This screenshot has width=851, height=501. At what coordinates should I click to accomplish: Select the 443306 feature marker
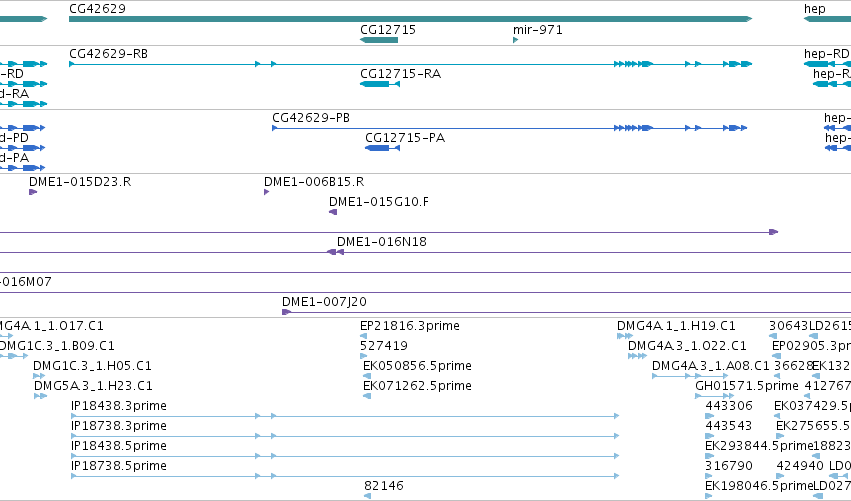(709, 416)
